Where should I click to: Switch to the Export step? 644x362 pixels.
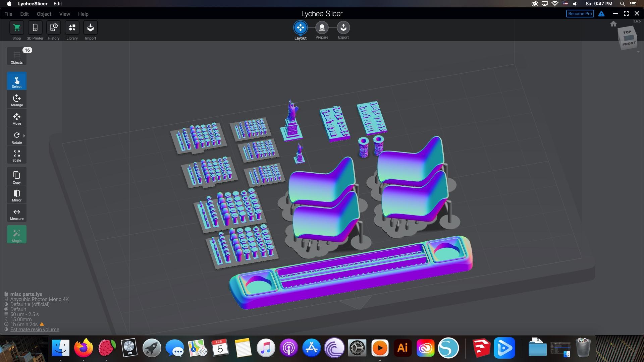[343, 28]
